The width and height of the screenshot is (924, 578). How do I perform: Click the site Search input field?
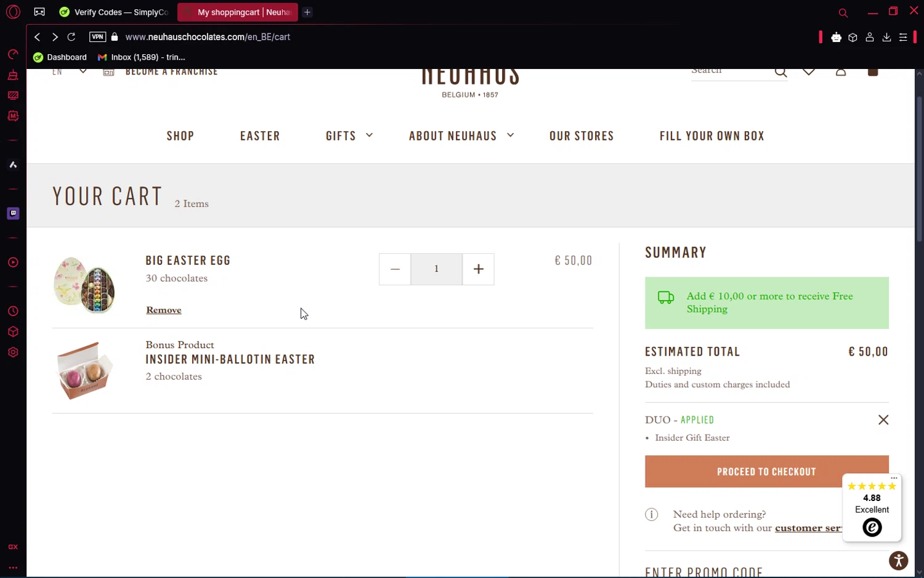click(731, 71)
